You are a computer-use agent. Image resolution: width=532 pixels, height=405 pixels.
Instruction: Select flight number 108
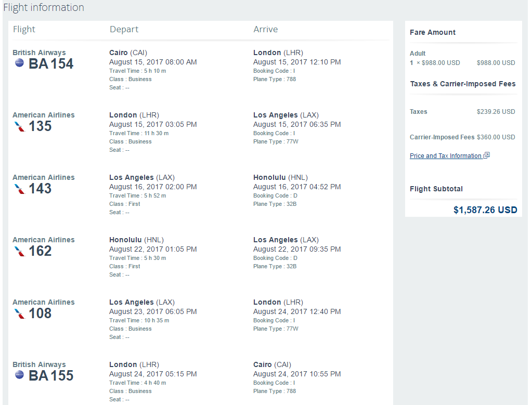40,313
